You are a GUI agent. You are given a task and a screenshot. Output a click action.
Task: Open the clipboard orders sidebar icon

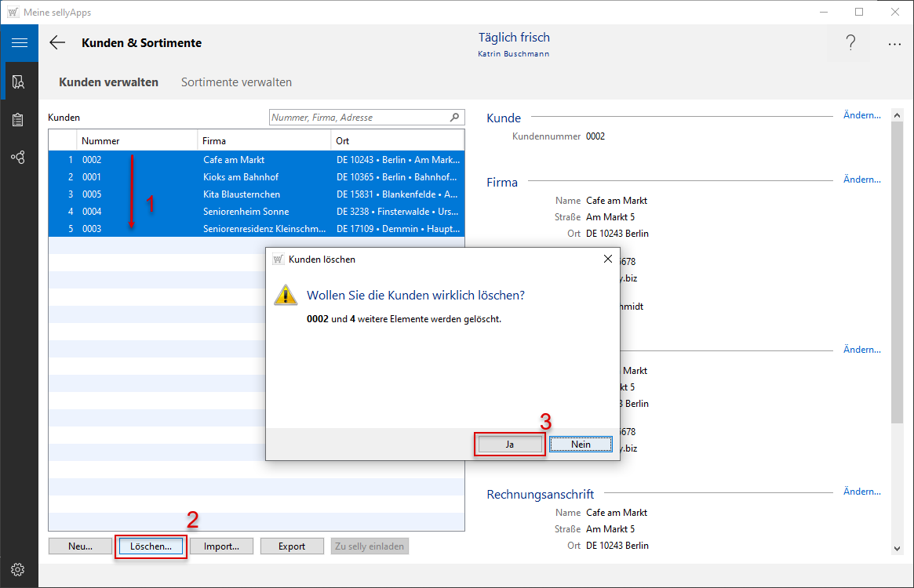click(19, 120)
